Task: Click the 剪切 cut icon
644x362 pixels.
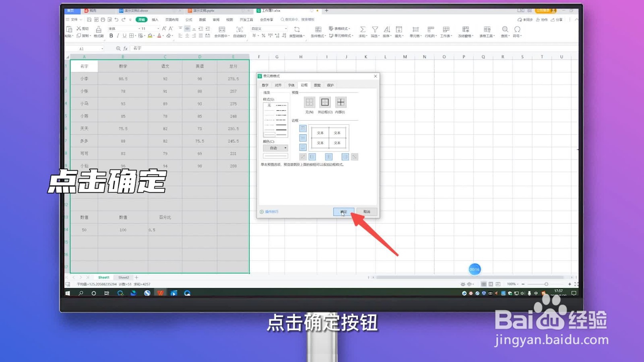Action: click(83, 29)
